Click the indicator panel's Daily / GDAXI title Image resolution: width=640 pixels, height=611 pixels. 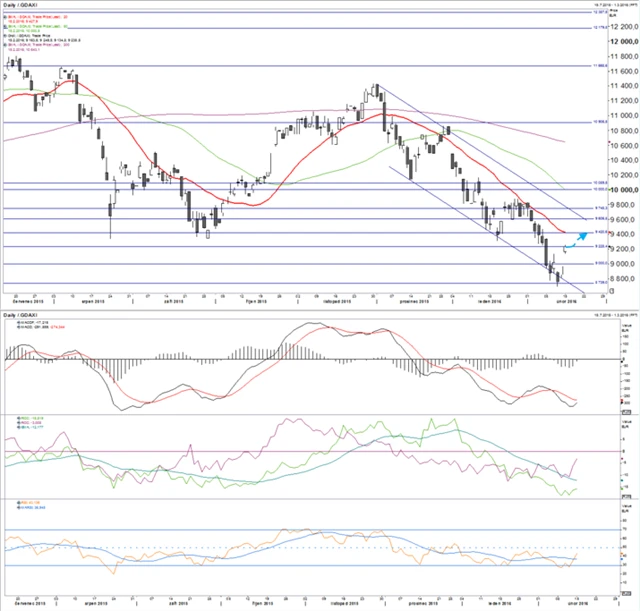pyautogui.click(x=21, y=314)
